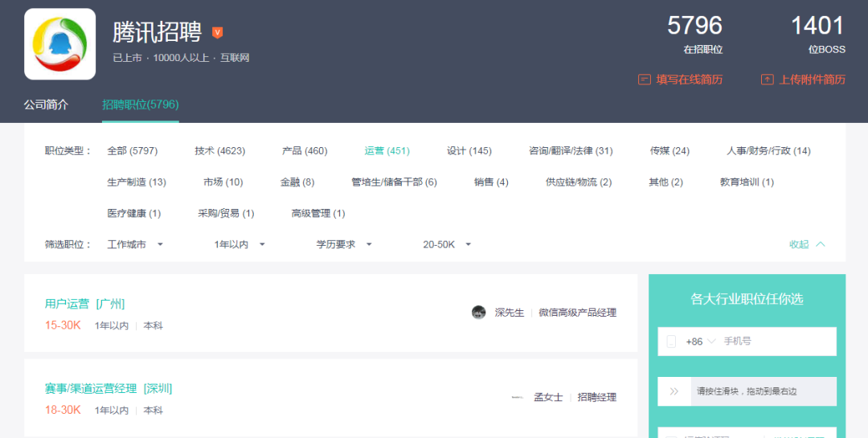Filter by 设计 (145)
Image resolution: width=868 pixels, height=438 pixels.
(469, 150)
